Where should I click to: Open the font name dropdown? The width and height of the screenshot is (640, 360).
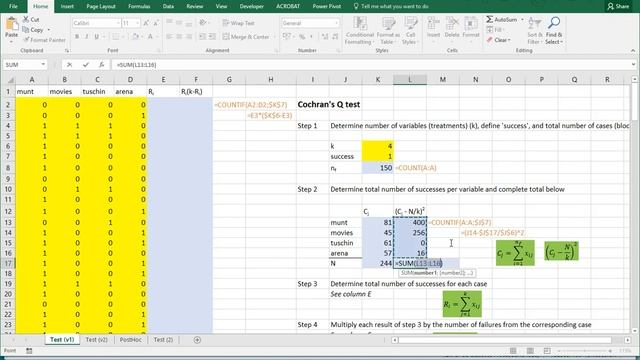coord(118,23)
